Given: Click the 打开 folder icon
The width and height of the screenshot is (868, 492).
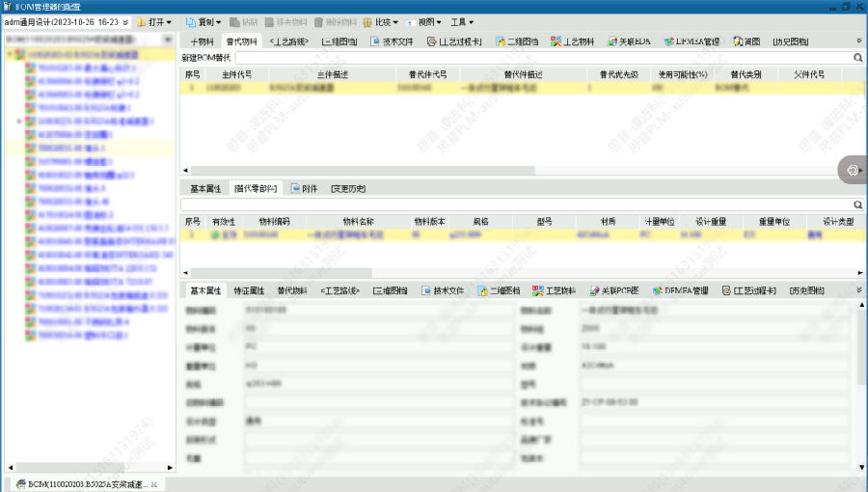Looking at the screenshot, I should (x=141, y=21).
